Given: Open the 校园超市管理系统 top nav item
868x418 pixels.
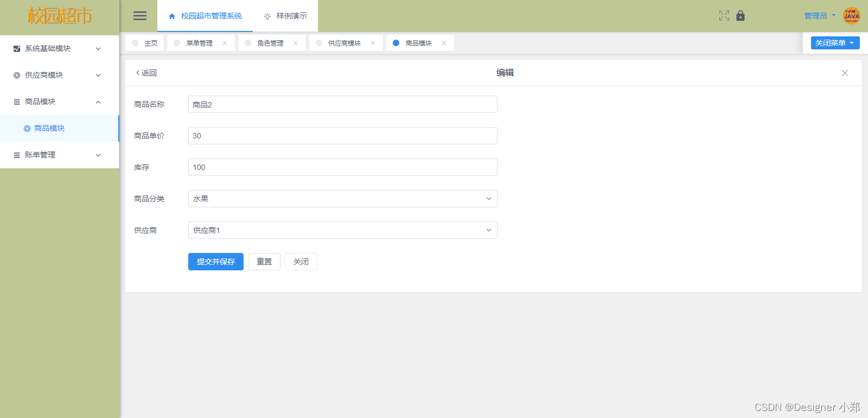Looking at the screenshot, I should (205, 16).
